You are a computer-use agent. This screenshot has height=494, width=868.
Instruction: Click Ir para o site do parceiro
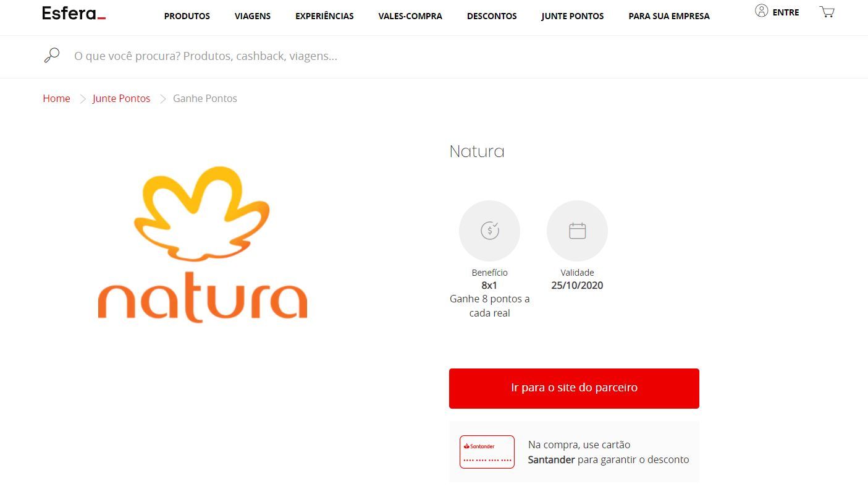tap(574, 388)
